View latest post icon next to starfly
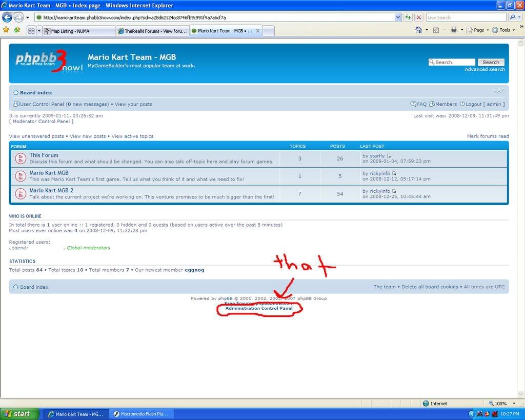525x420 pixels. click(389, 156)
